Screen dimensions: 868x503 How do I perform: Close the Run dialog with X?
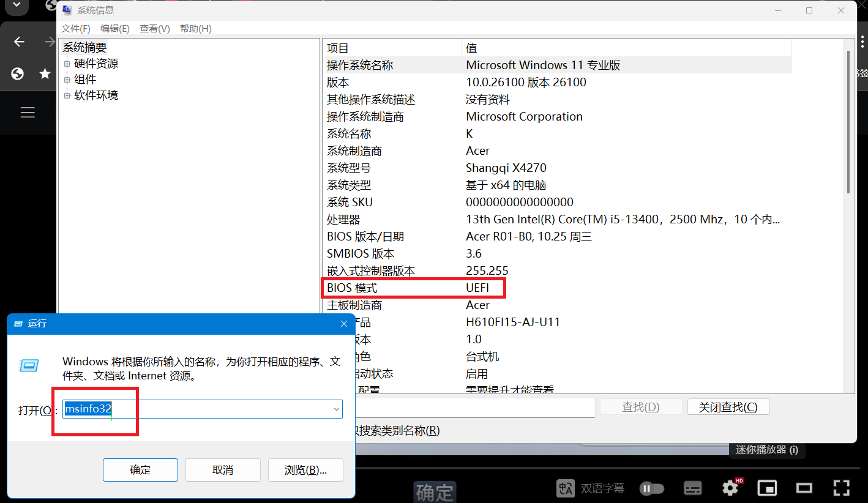coord(343,324)
